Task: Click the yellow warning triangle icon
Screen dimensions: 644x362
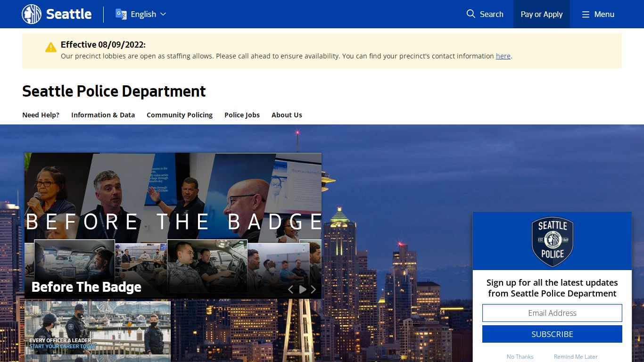Action: coord(51,47)
